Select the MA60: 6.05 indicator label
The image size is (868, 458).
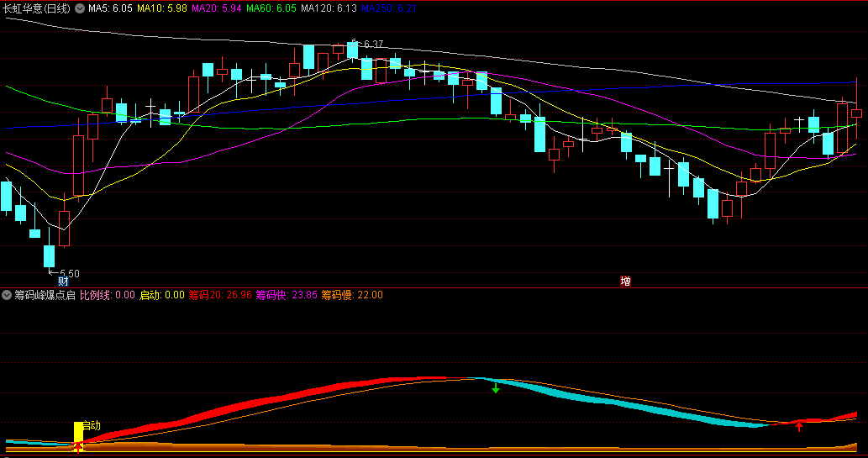271,8
